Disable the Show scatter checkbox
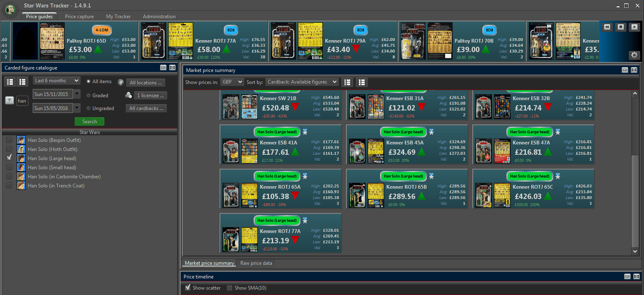Viewport: 644px width, 295px height. click(x=188, y=288)
